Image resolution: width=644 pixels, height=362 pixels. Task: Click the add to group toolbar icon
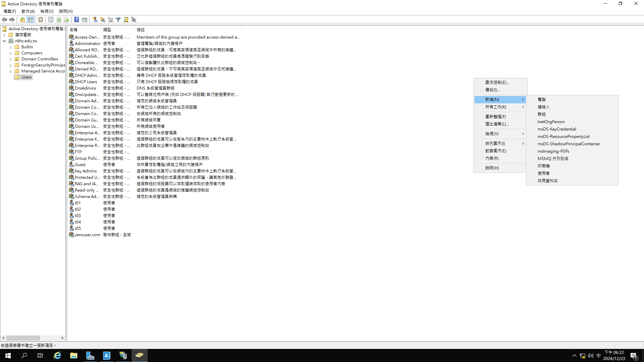point(134,20)
